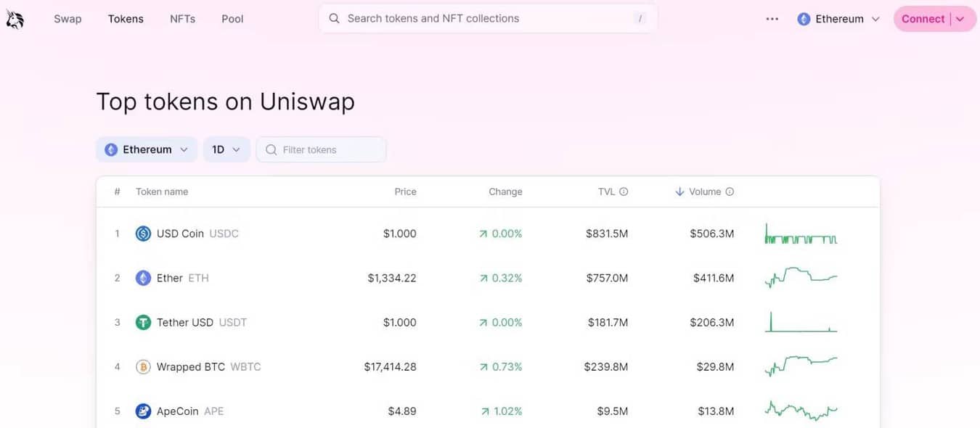Switch to the Swap page
980x428 pixels.
click(x=68, y=18)
